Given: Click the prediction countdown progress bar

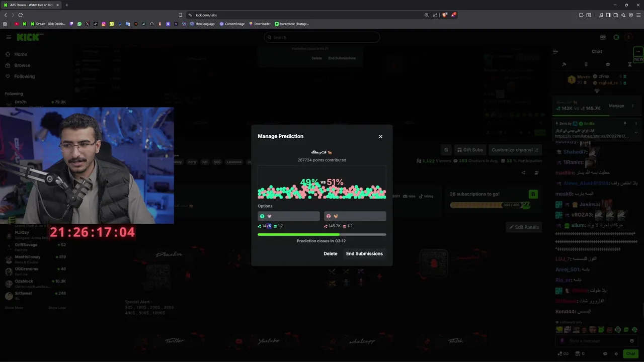Looking at the screenshot, I should pyautogui.click(x=322, y=234).
